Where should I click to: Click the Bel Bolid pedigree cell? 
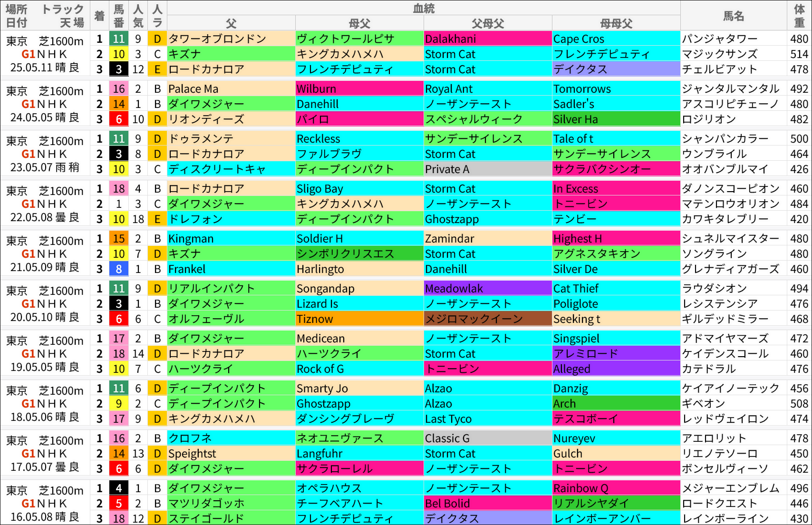click(488, 504)
